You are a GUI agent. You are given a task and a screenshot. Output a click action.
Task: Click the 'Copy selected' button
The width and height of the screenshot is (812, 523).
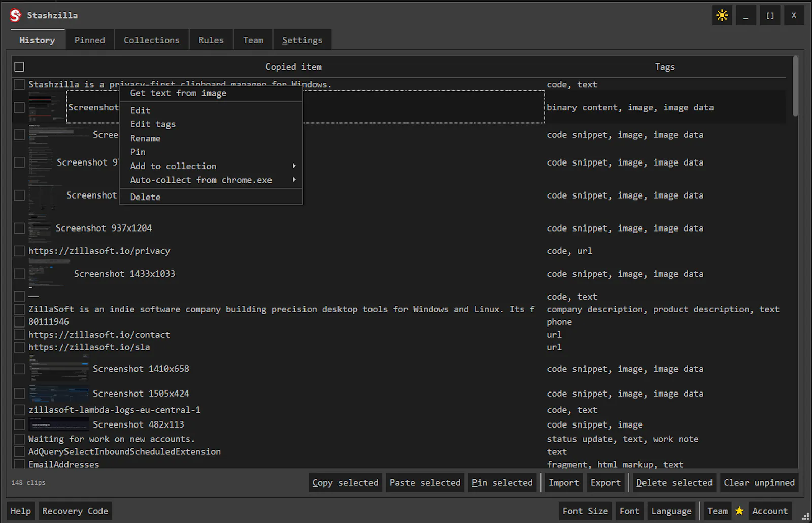tap(345, 482)
